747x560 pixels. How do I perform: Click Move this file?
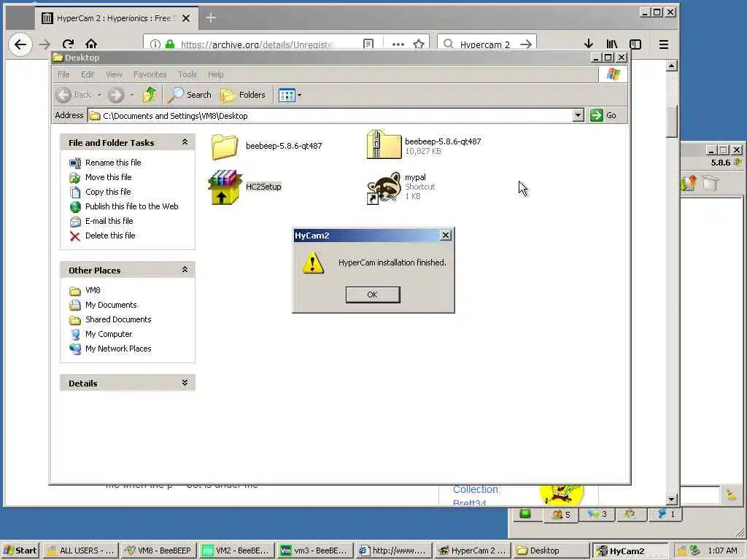click(108, 177)
